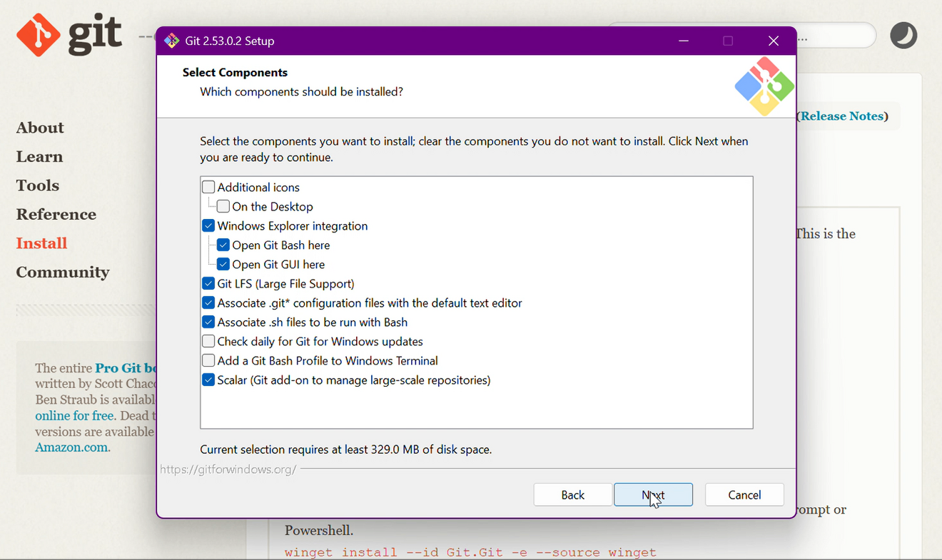Open the Release Notes link

pos(843,116)
